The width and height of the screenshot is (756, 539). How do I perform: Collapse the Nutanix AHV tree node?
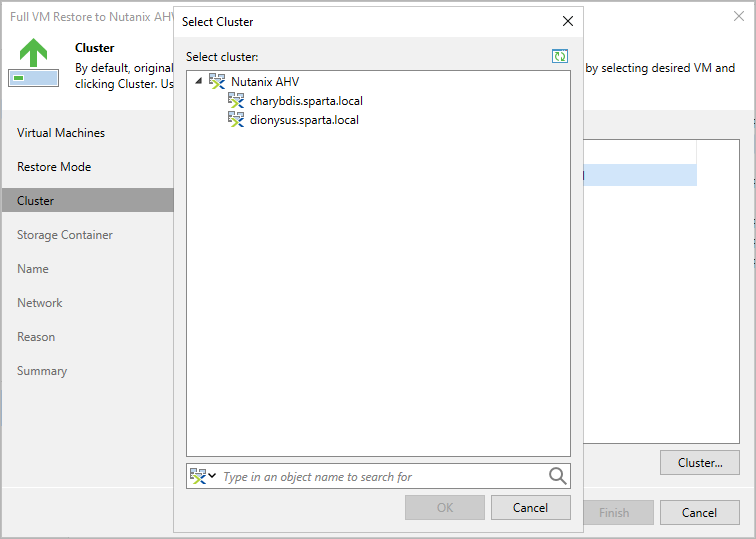(198, 81)
